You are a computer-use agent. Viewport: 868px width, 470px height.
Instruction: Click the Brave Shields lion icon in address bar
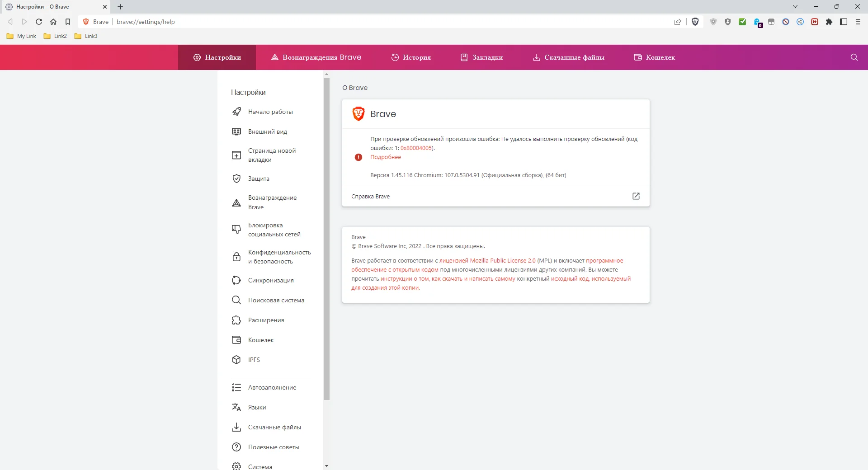695,22
